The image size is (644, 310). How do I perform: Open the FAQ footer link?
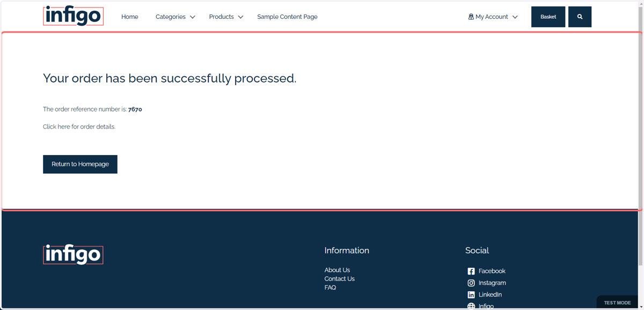[x=330, y=287]
